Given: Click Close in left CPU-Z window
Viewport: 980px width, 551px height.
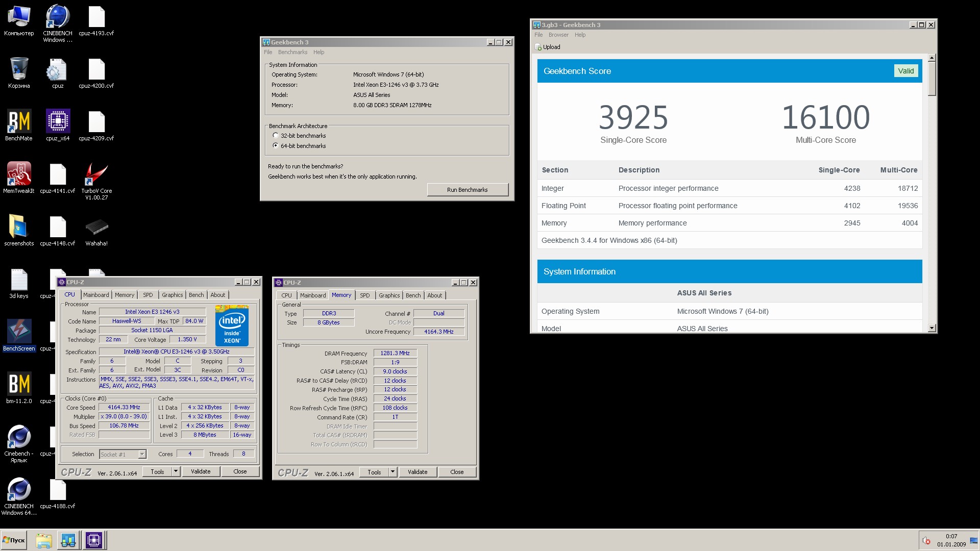Looking at the screenshot, I should point(240,471).
